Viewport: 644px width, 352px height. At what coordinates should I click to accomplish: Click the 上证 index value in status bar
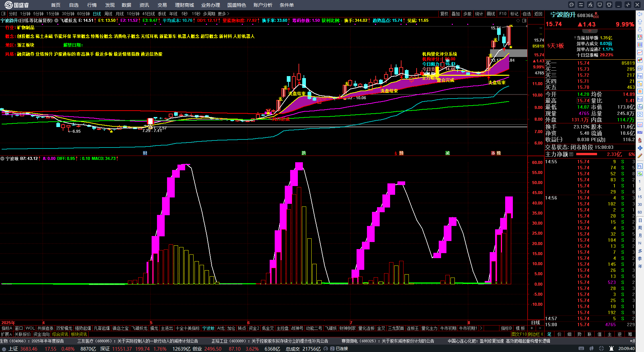click(29, 349)
